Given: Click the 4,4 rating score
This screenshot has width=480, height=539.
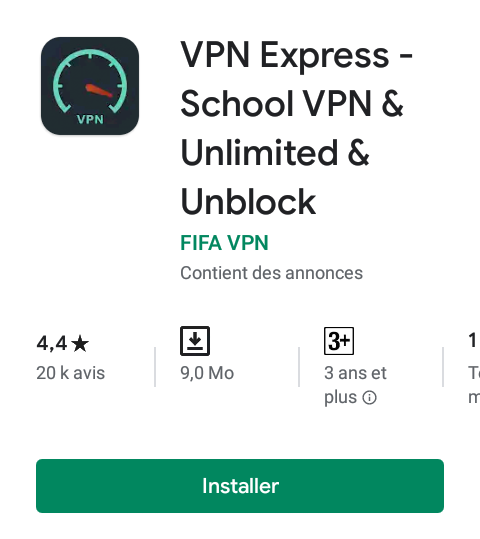Looking at the screenshot, I should click(x=52, y=343).
